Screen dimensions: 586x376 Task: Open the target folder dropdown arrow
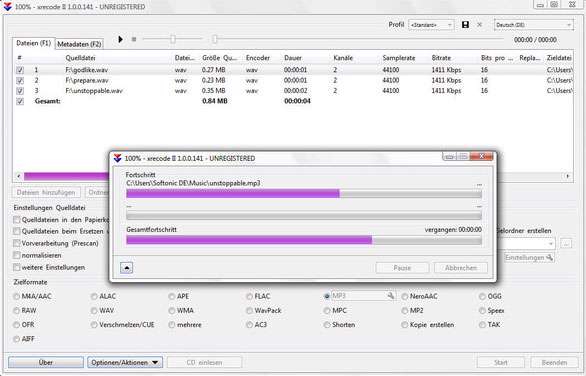coord(550,243)
